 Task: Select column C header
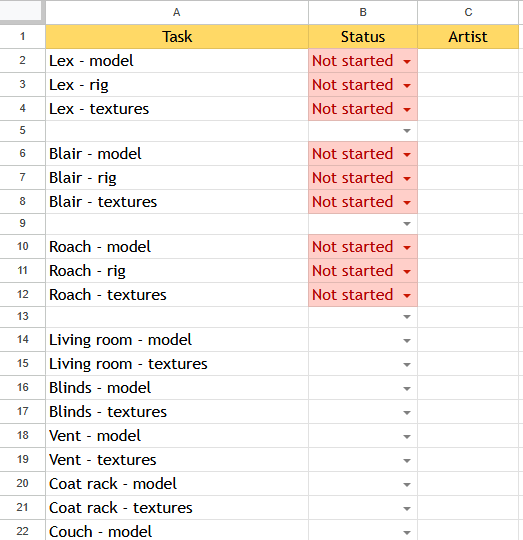pos(468,12)
